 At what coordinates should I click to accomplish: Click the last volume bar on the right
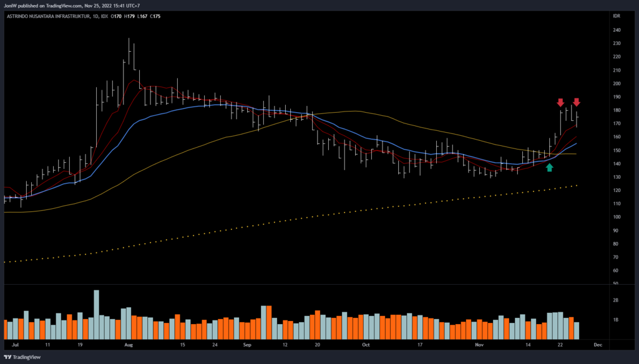coord(576,330)
